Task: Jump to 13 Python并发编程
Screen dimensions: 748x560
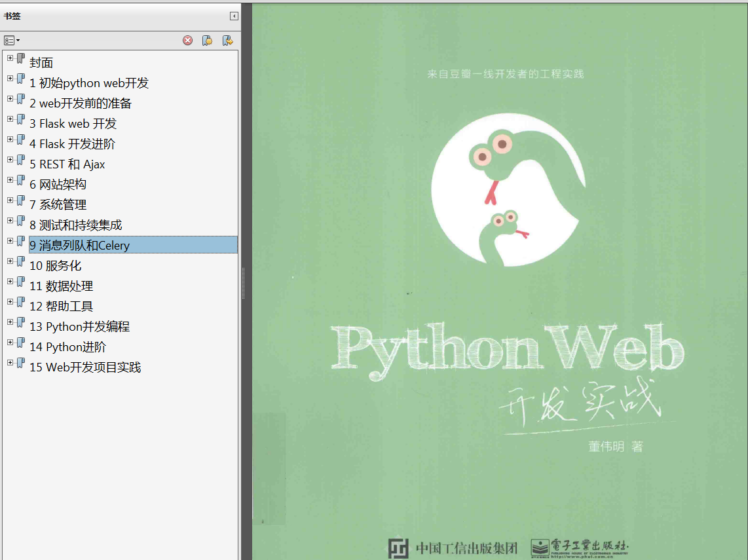Action: click(x=80, y=327)
